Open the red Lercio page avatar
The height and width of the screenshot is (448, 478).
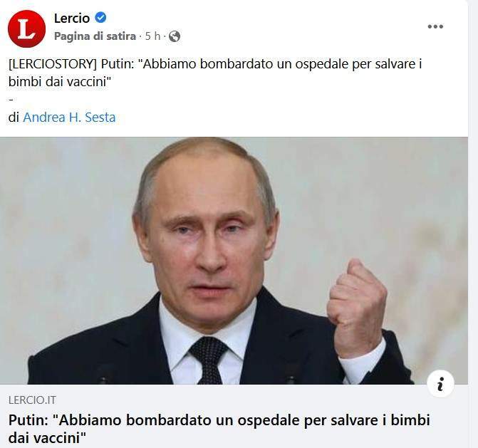(26, 28)
